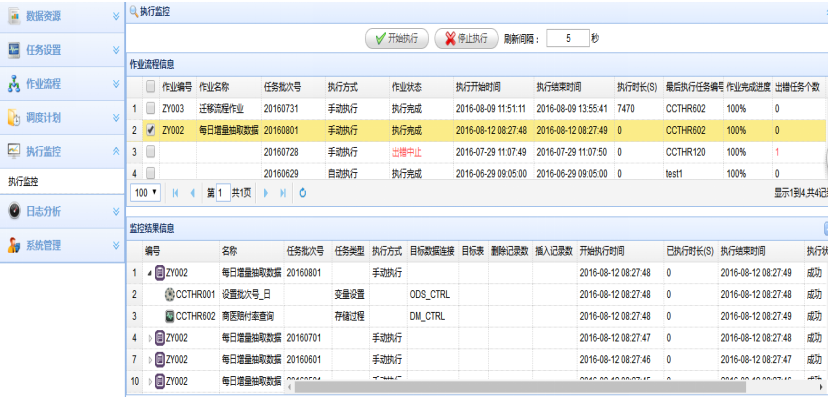Click the 开始执行 button
Viewport: 830px width, 398px height.
[x=396, y=39]
